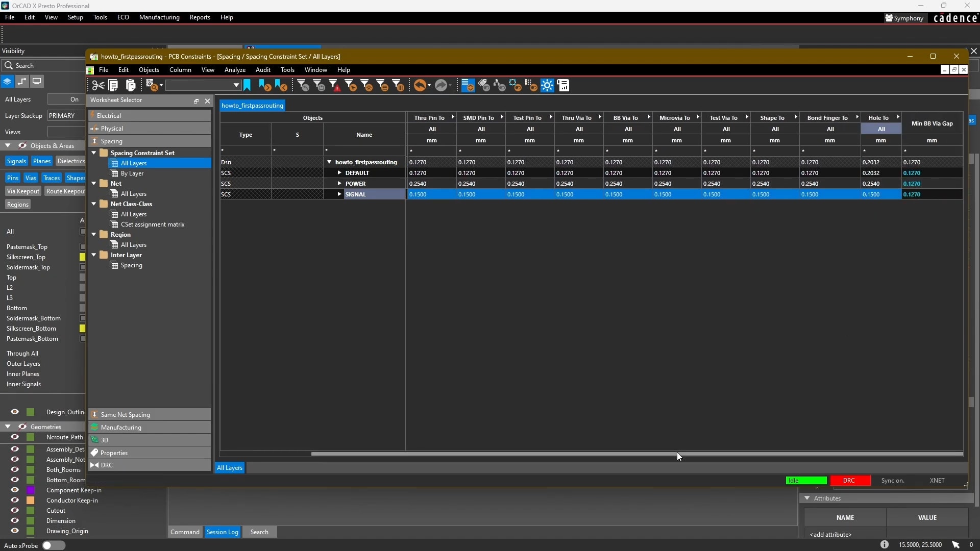Click the blue bookmark icon

[x=247, y=85]
